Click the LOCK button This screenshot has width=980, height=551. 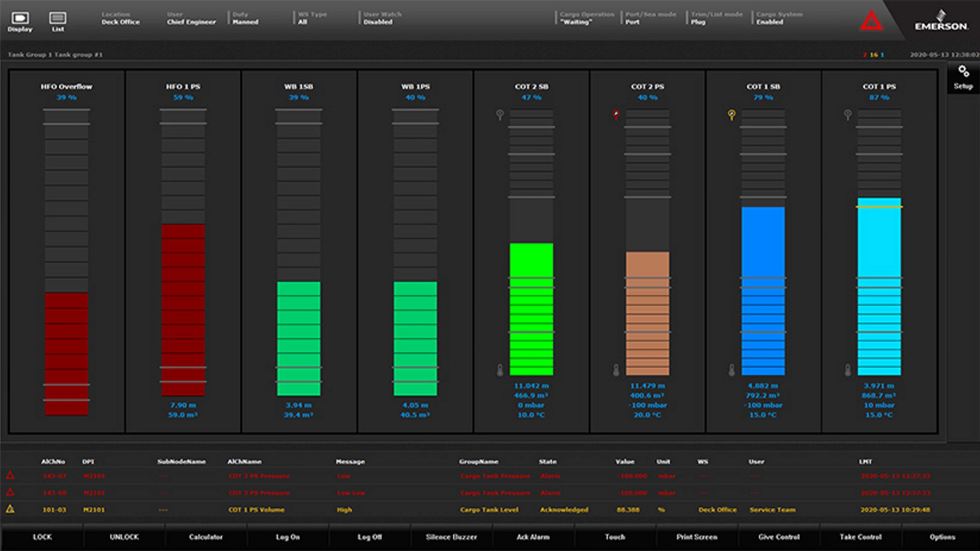[42, 537]
